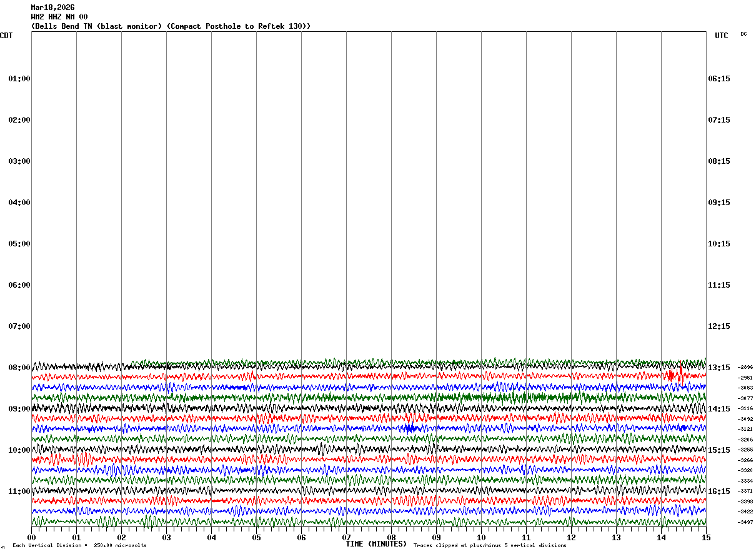Click the '14:15' UTC time label
This screenshot has width=756, height=554.
click(x=719, y=409)
